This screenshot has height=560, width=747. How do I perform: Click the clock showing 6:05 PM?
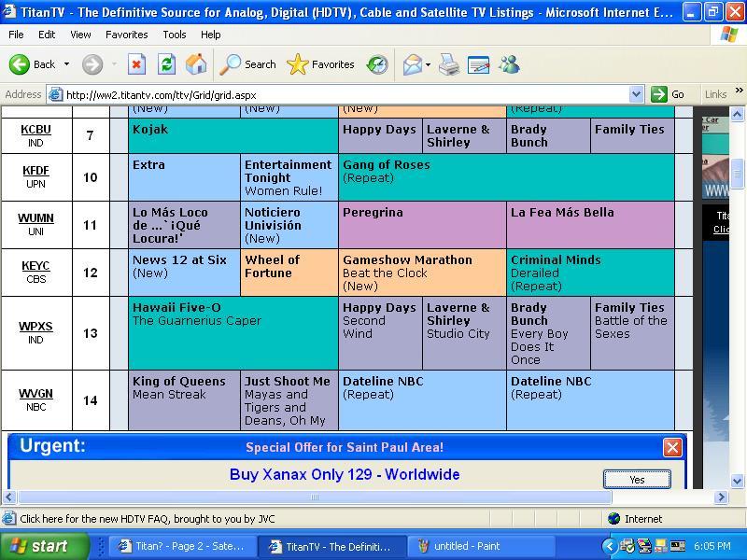(712, 546)
